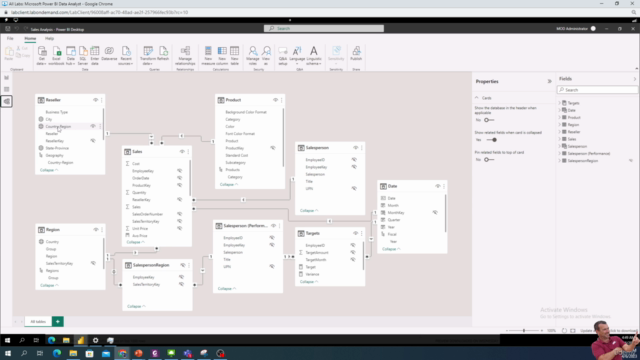
Task: Click the Publish icon
Action: coord(356,54)
